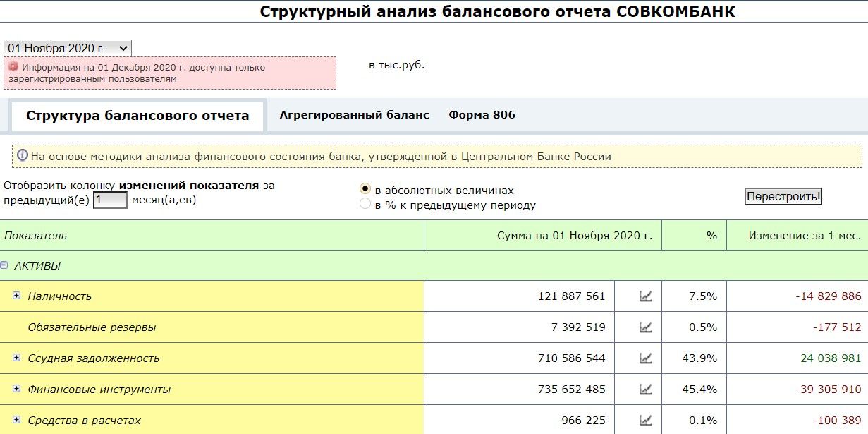Switch to 'Структура балансового отчета' tab
Image resolution: width=868 pixels, height=434 pixels.
pos(137,116)
